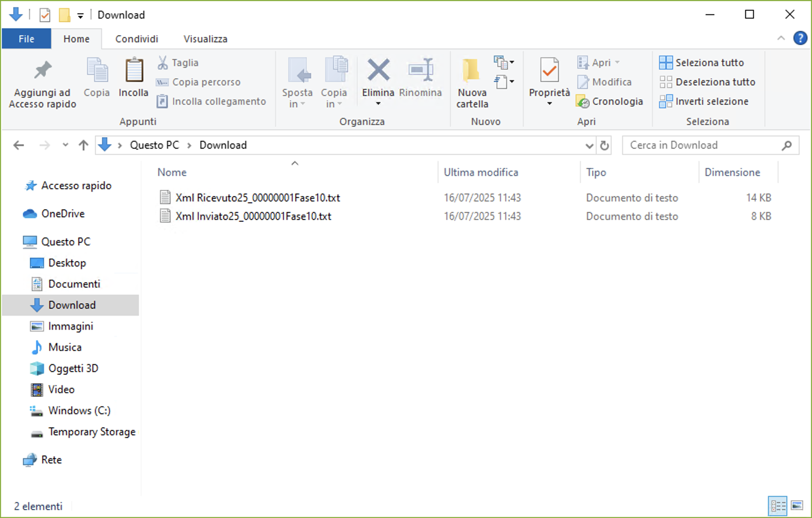Switch to details view in status bar
This screenshot has height=518, width=812.
pos(778,506)
